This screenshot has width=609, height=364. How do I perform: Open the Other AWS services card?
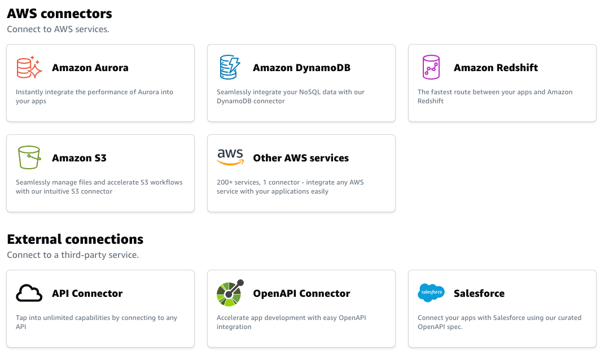point(301,173)
